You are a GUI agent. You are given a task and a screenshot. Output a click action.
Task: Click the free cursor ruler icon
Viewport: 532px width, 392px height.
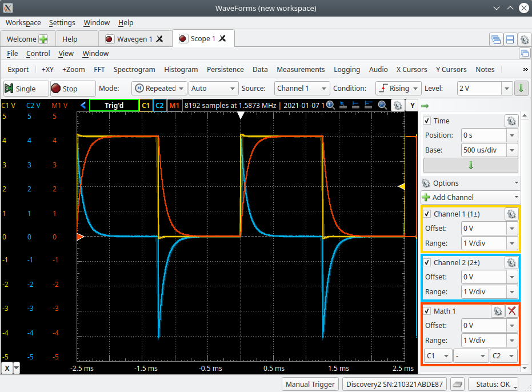pos(343,105)
